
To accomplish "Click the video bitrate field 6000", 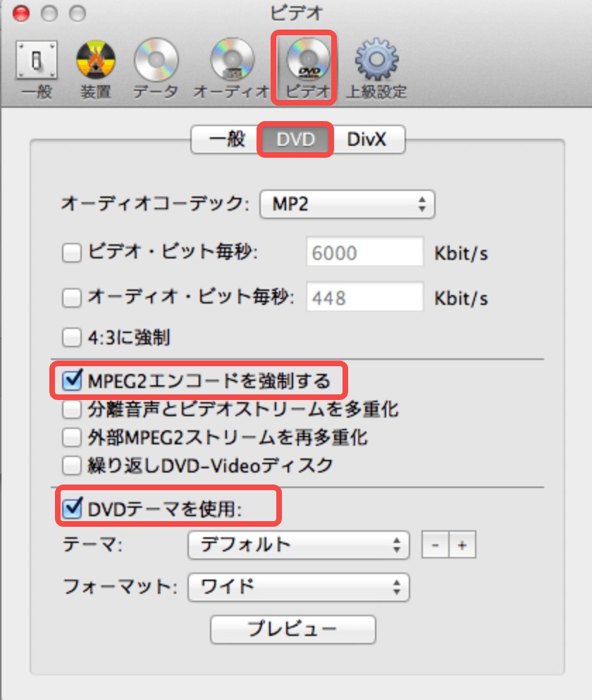I will pyautogui.click(x=364, y=252).
